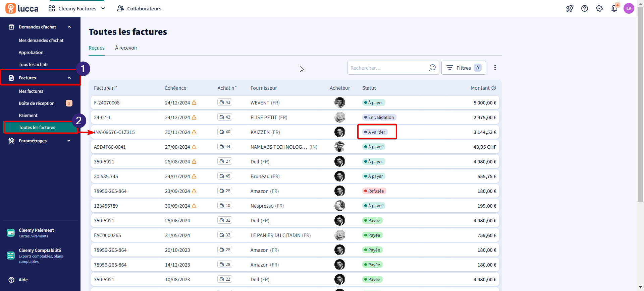The height and width of the screenshot is (291, 644).
Task: Switch to the À recevoir tab
Action: point(126,48)
